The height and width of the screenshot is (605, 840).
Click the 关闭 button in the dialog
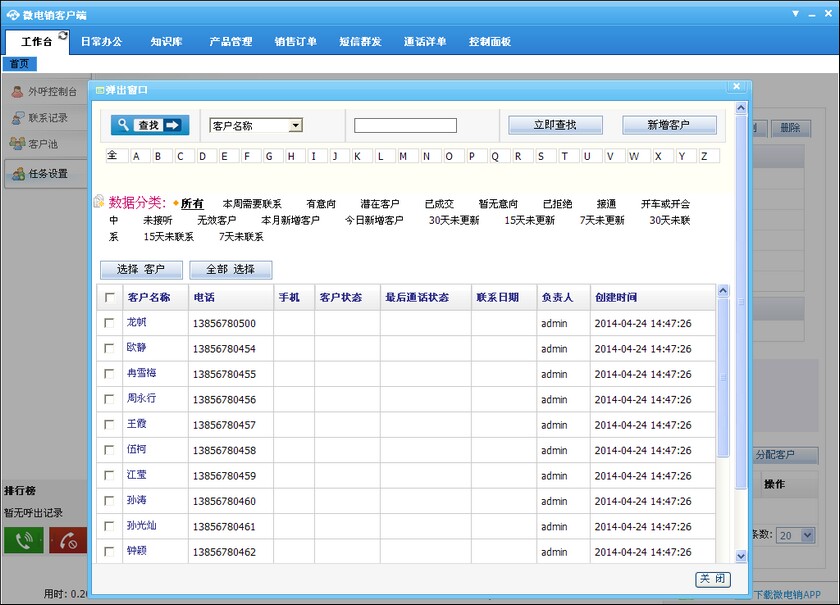tap(712, 579)
